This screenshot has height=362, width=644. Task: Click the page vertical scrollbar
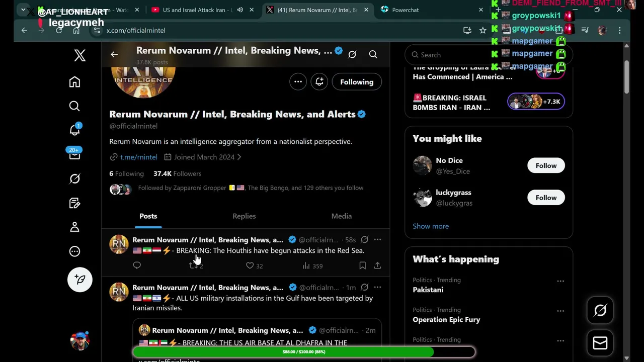coord(626,77)
